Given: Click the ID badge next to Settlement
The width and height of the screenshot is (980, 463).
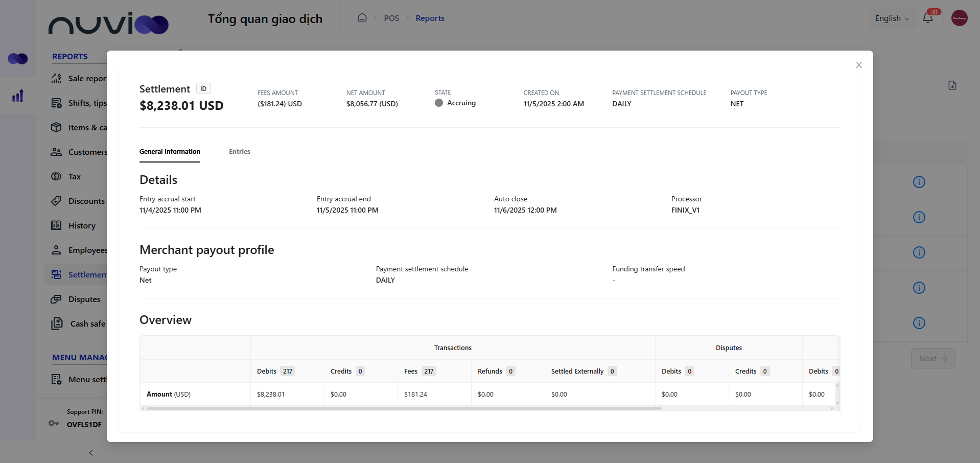Looking at the screenshot, I should pos(203,88).
